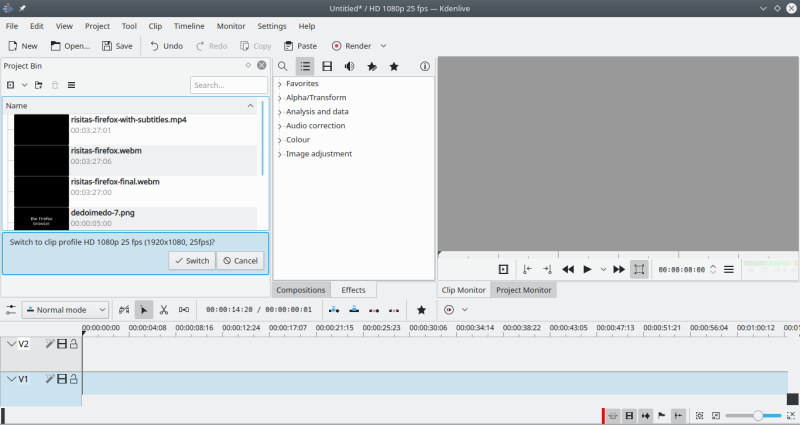Show audio effects in the effects panel

click(349, 67)
